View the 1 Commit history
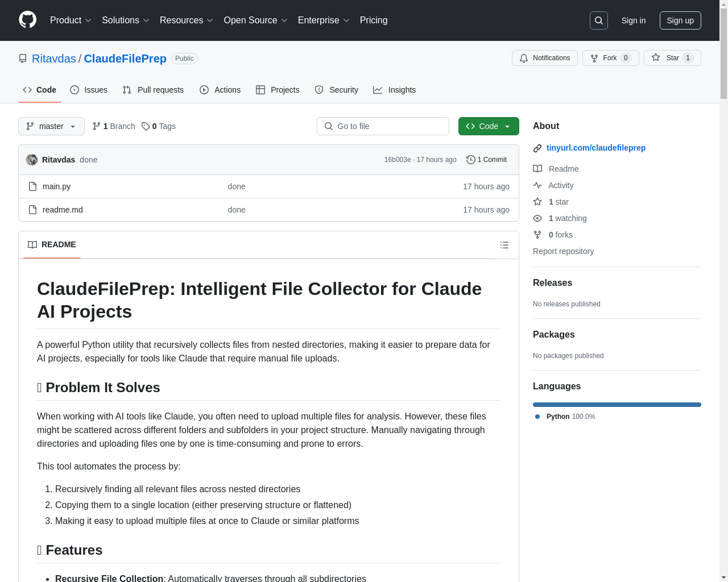Image resolution: width=728 pixels, height=582 pixels. click(487, 160)
